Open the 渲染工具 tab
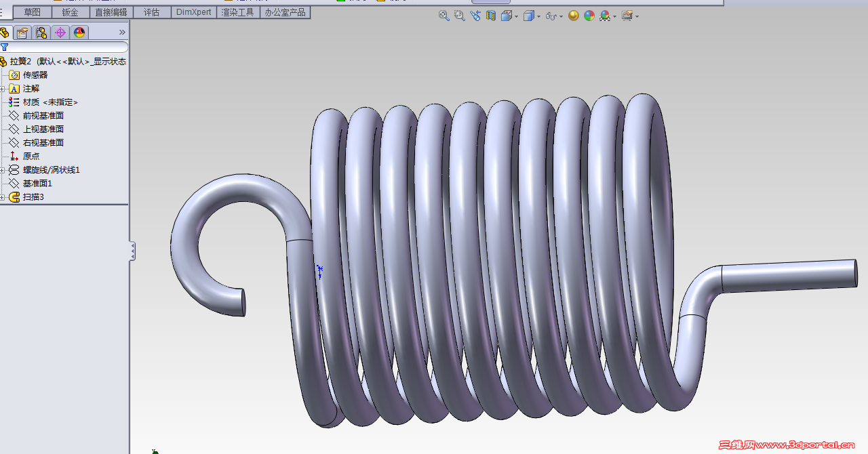The image size is (868, 454). (237, 12)
